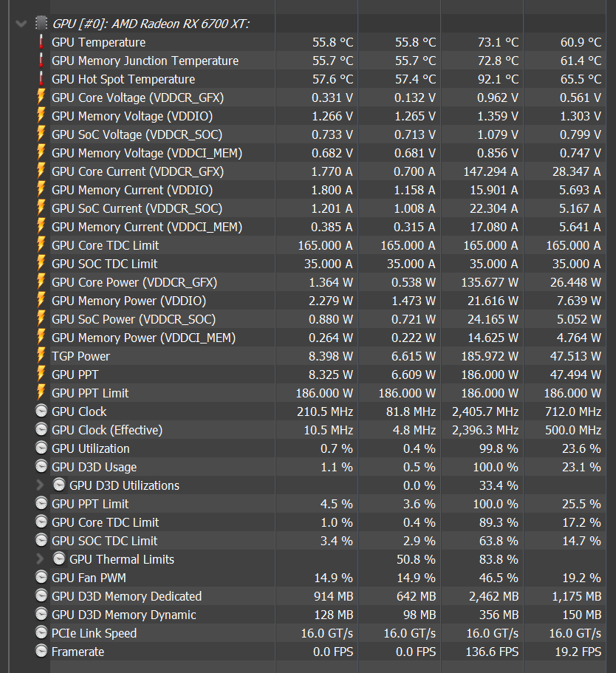Click the 136.6 FPS Framerate maximum
Viewport: 616px width, 673px height.
pyautogui.click(x=492, y=652)
